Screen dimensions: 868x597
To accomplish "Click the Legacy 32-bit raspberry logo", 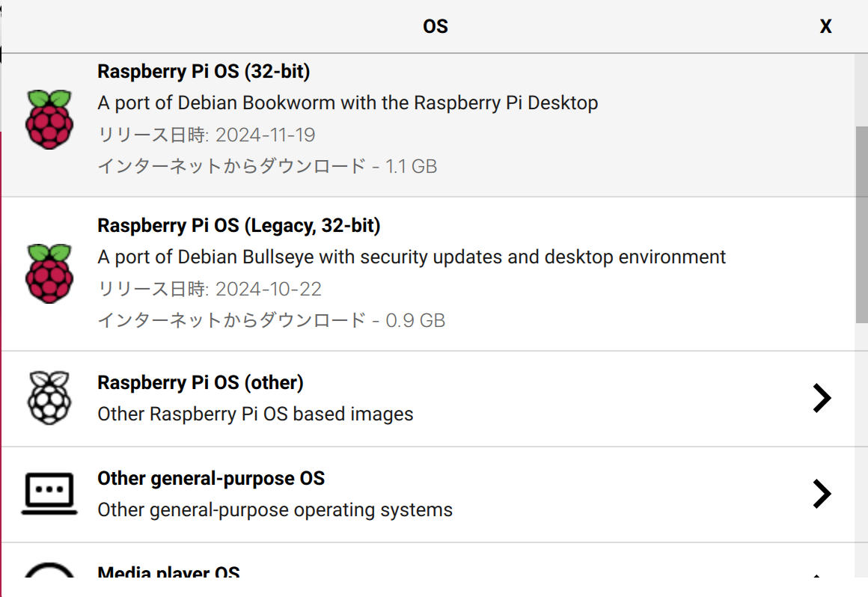I will 49,273.
